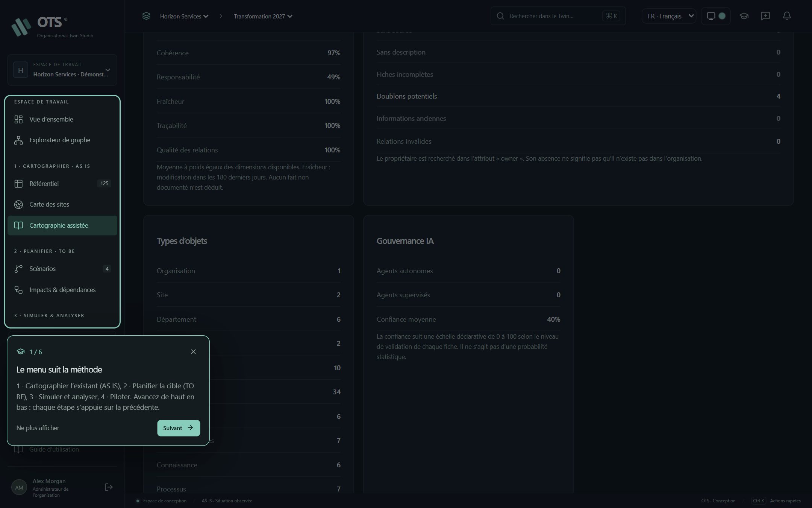
Task: Open the Transformation 2027 dropdown
Action: click(x=263, y=16)
